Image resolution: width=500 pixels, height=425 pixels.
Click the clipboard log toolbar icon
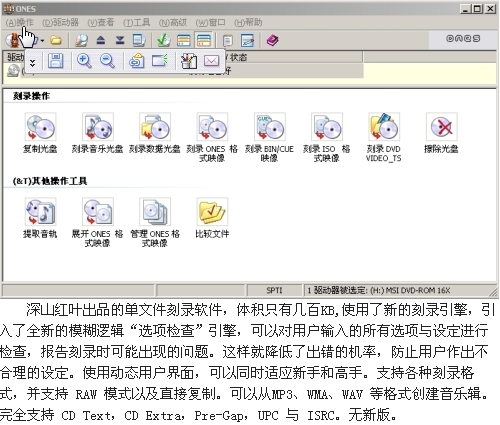coord(228,41)
